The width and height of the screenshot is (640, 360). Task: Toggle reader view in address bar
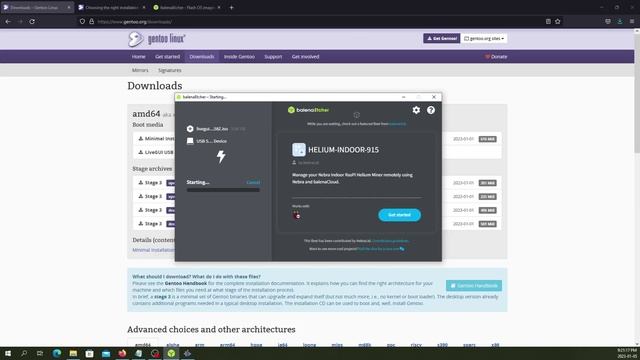pyautogui.click(x=548, y=22)
